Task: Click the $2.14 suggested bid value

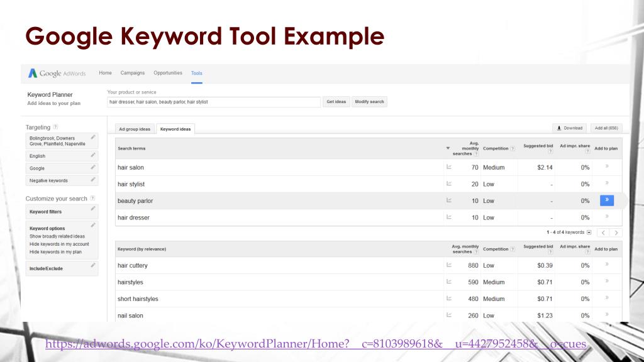Action: (x=545, y=167)
